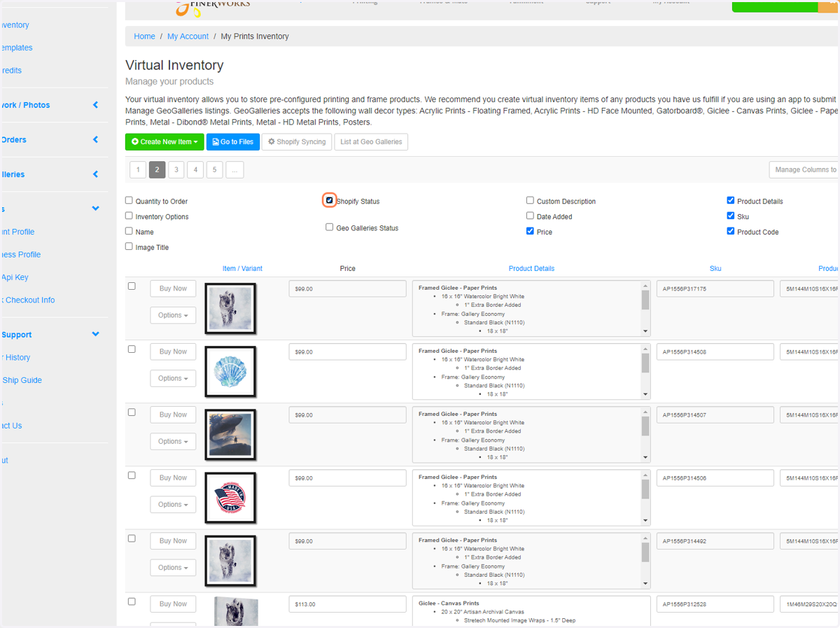This screenshot has height=628, width=840.
Task: Open the Shopify Syncing settings
Action: [297, 141]
